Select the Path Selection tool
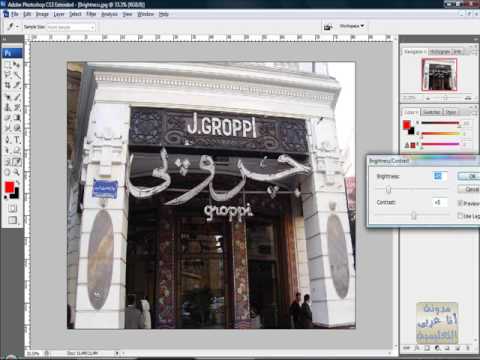This screenshot has height=360, width=480. point(8,150)
